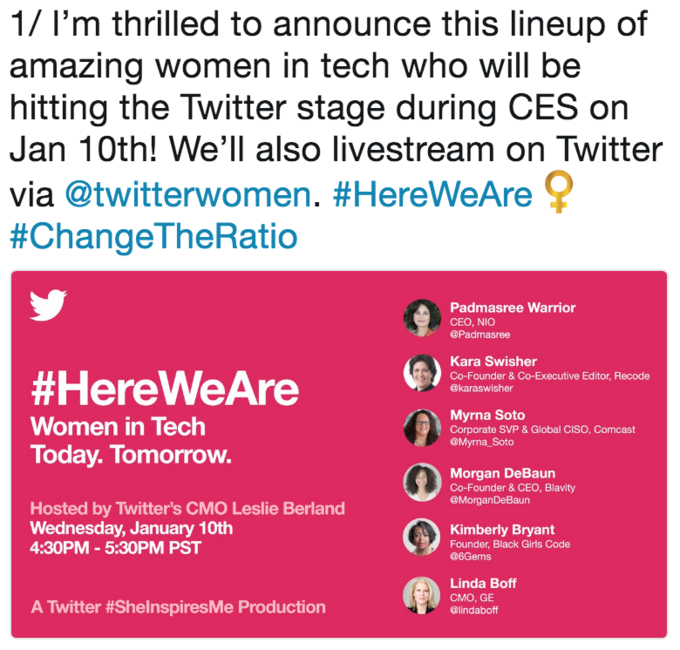Screen dimensions: 680x650
Task: Click the large white #HereWeAre headline
Action: tap(165, 389)
